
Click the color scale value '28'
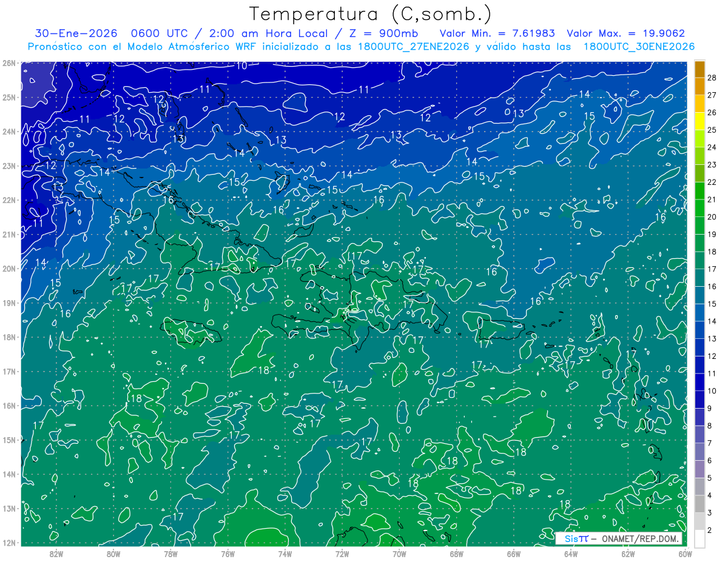712,78
